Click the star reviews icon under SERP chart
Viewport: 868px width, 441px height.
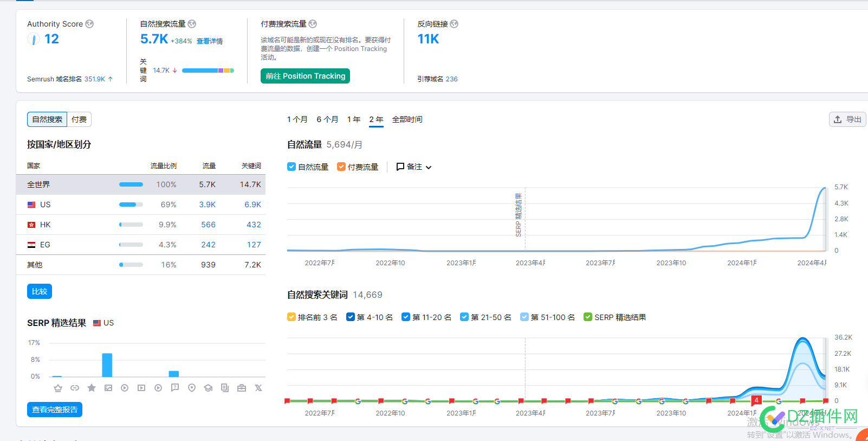click(x=92, y=388)
